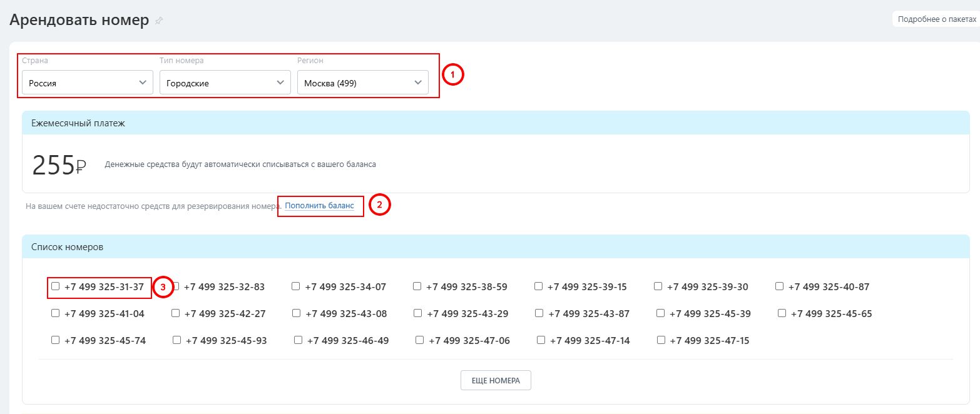
Task: Check the +7 499 325-47-15 number box
Action: pos(661,340)
